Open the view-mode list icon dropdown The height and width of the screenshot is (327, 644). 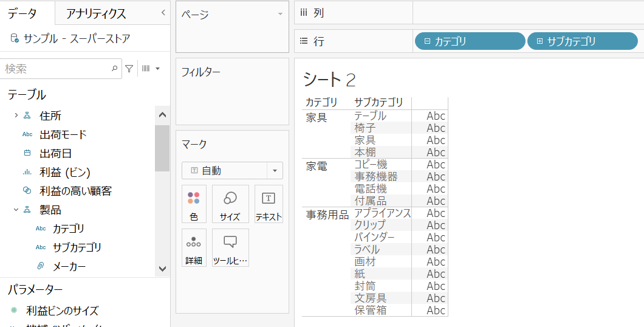[149, 69]
